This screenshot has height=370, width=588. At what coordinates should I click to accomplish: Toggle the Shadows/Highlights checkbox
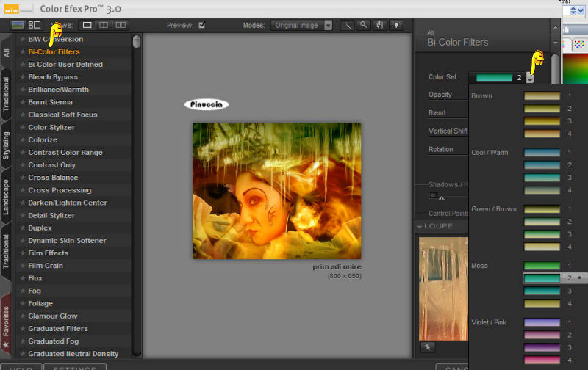tap(432, 195)
